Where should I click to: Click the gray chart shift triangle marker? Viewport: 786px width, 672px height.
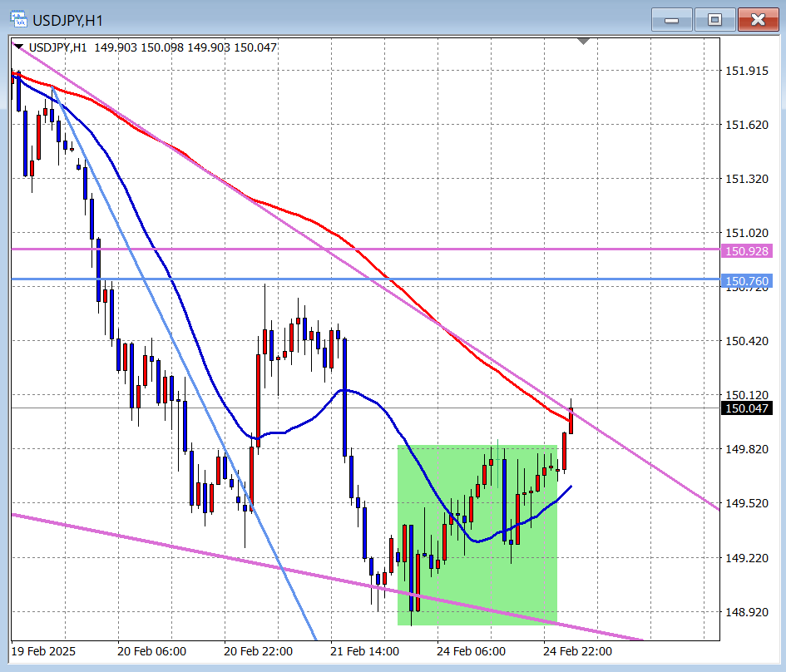click(x=583, y=40)
